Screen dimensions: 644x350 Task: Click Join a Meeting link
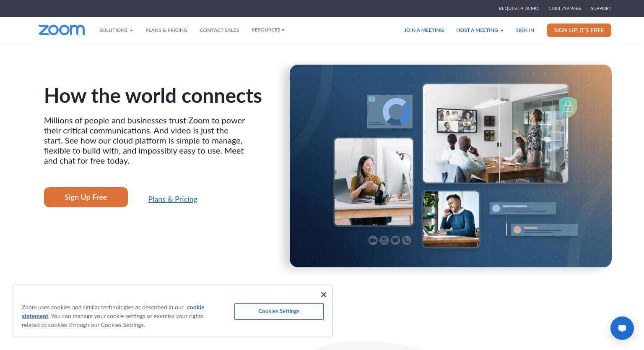[x=423, y=30]
